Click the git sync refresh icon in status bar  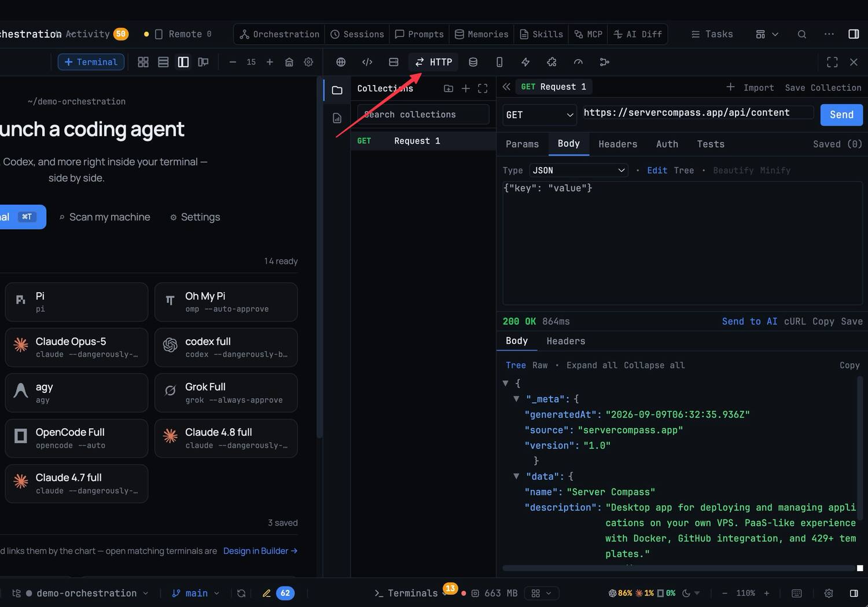click(241, 593)
